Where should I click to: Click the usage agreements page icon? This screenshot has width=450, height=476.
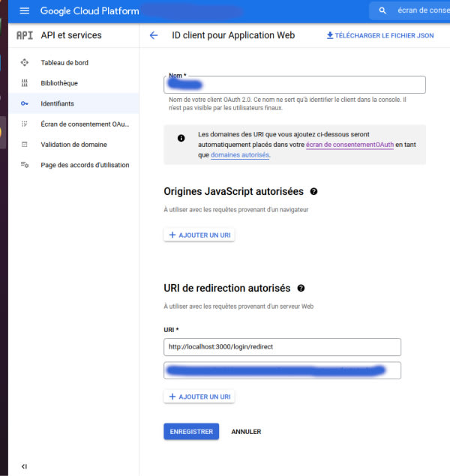[x=24, y=165]
